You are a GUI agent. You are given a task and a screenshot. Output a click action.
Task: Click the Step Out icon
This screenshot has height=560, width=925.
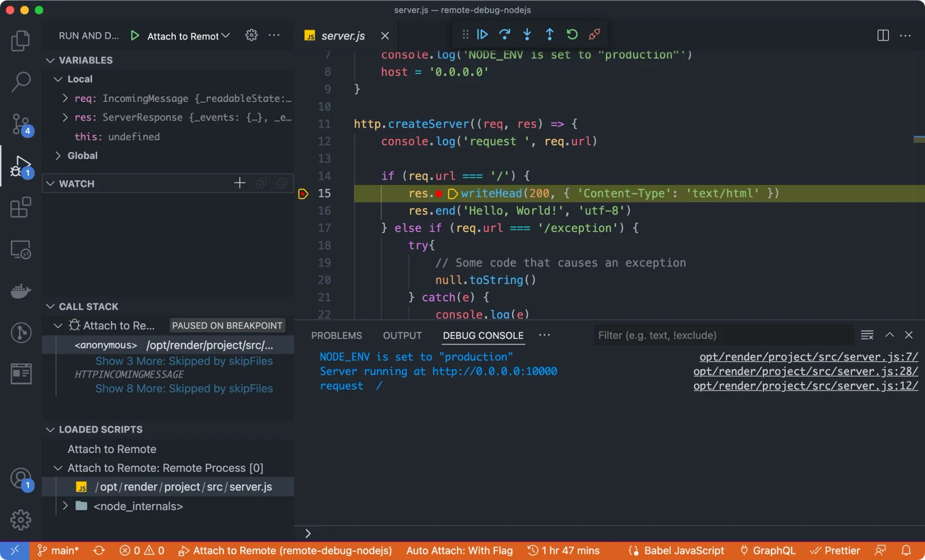(x=549, y=34)
